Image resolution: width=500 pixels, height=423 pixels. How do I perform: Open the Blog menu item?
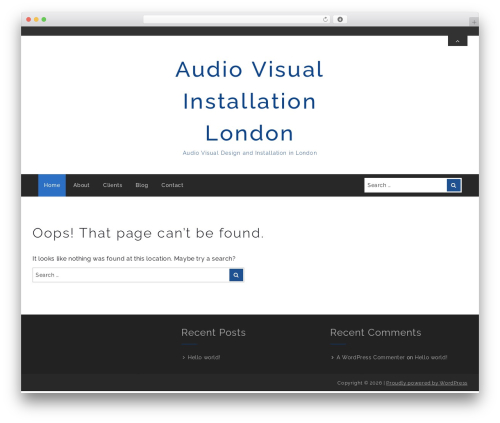142,185
